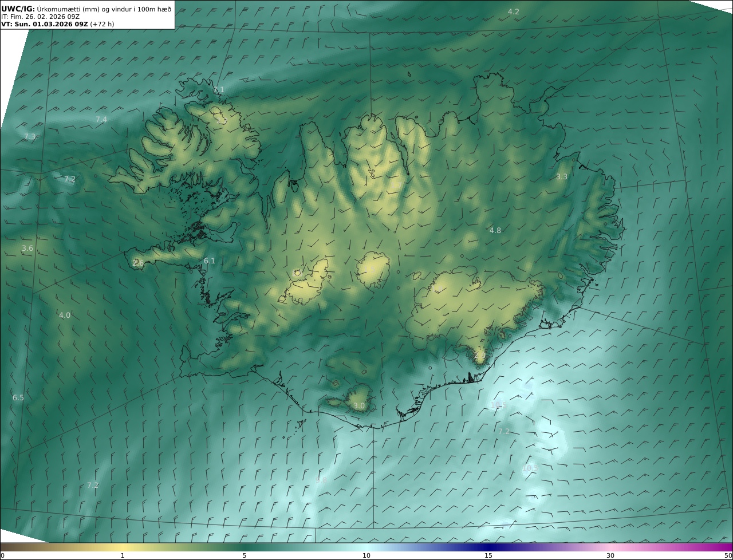Click the '5' tick on the color scale
This screenshot has width=733, height=560.
(245, 555)
